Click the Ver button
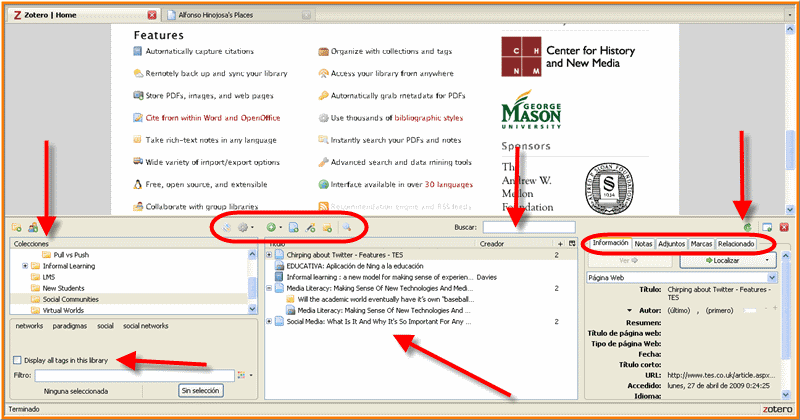 pyautogui.click(x=630, y=261)
